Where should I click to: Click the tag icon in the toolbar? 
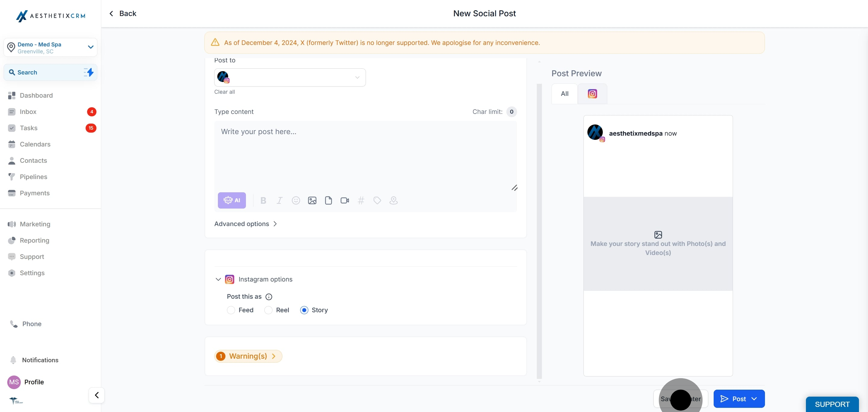(x=377, y=200)
